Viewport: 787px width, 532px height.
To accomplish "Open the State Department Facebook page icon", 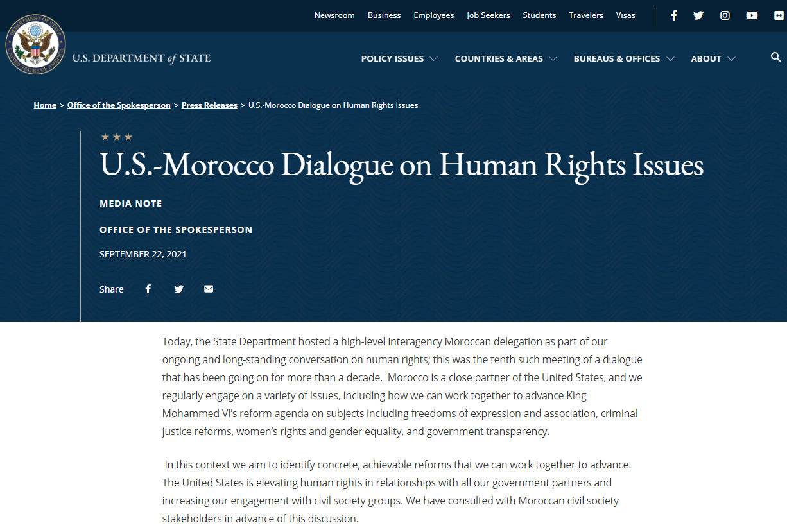I will (673, 15).
